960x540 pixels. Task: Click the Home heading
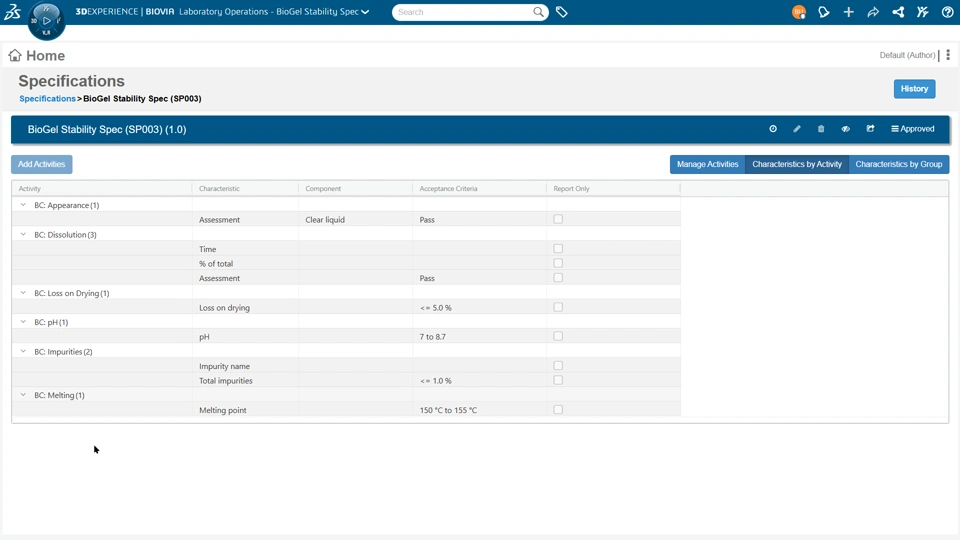[45, 56]
